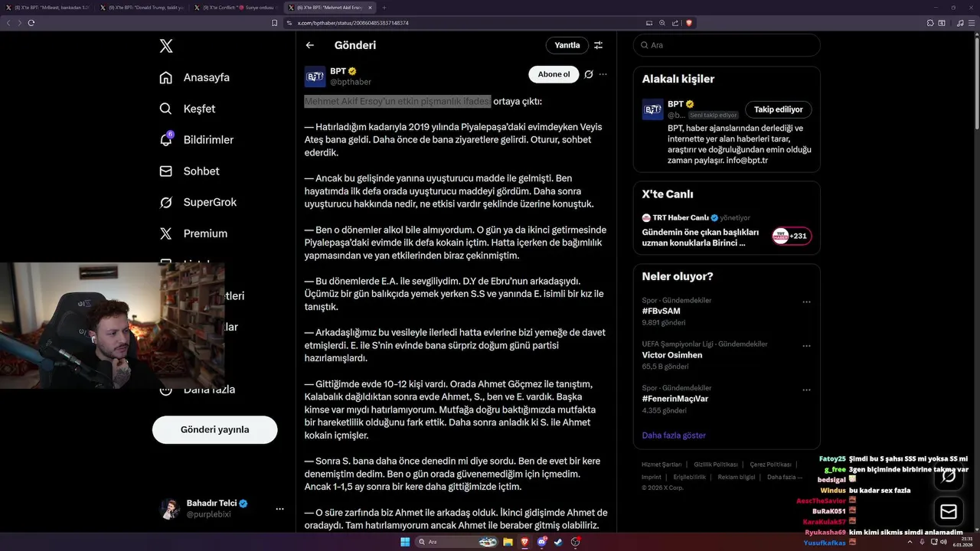Click the @bpthaber handle on the post

point(351,82)
